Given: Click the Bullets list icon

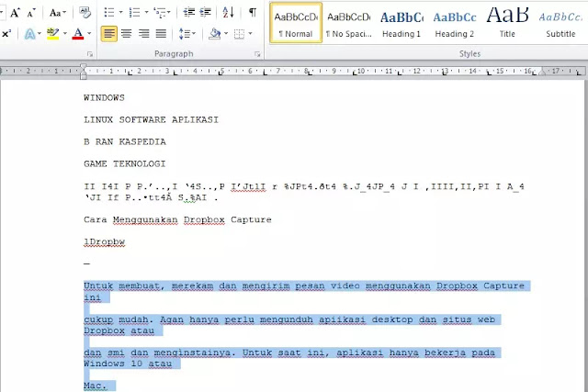Looking at the screenshot, I should (x=109, y=12).
